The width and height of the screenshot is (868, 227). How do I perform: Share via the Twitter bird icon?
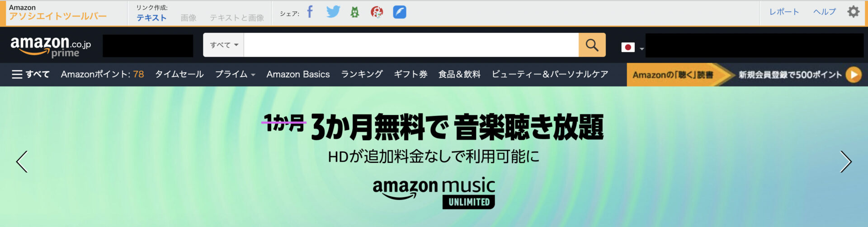(x=333, y=12)
